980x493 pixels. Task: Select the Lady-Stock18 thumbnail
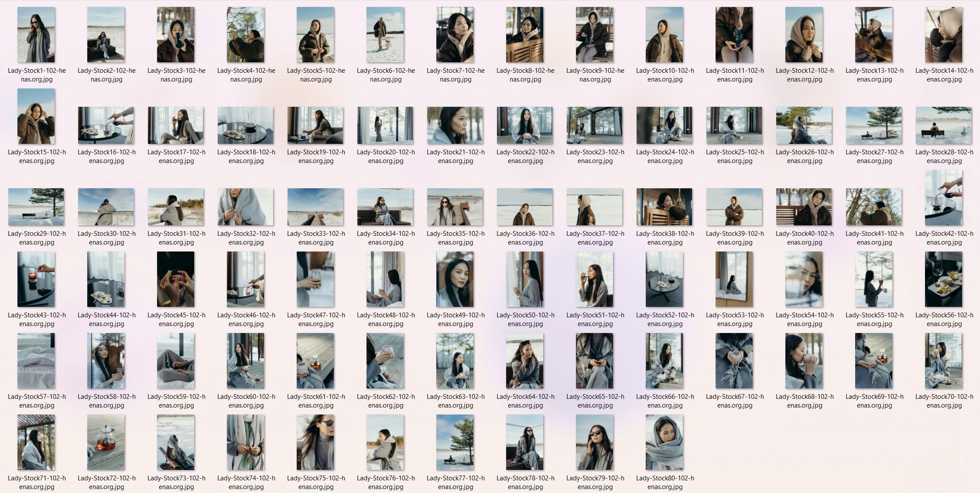pos(246,125)
